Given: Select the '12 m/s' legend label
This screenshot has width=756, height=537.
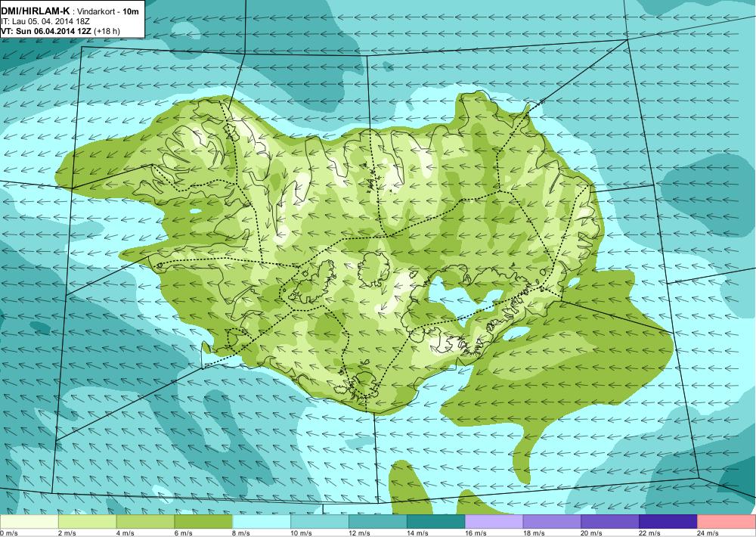Looking at the screenshot, I should [x=359, y=533].
